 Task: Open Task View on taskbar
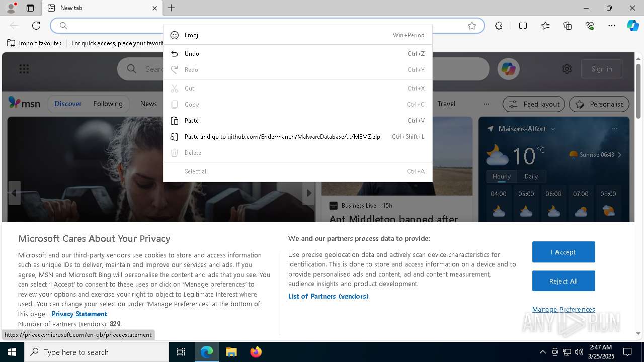pos(181,352)
